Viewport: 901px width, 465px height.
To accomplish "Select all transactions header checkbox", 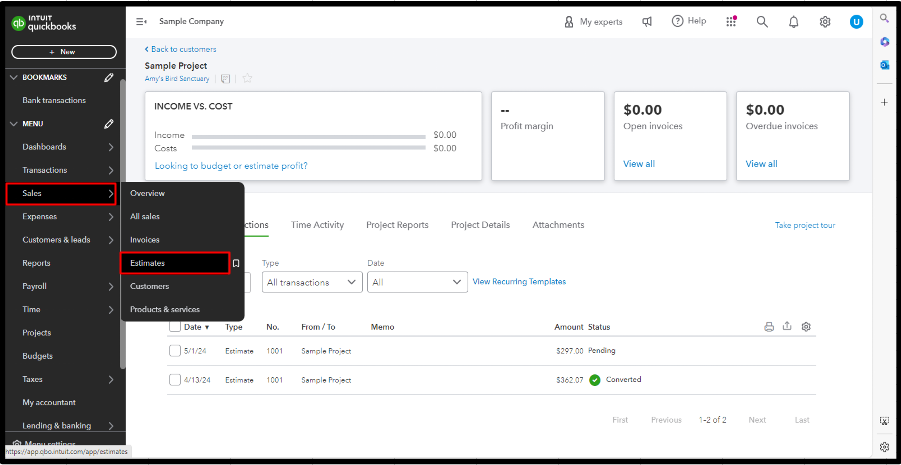I will click(x=175, y=326).
